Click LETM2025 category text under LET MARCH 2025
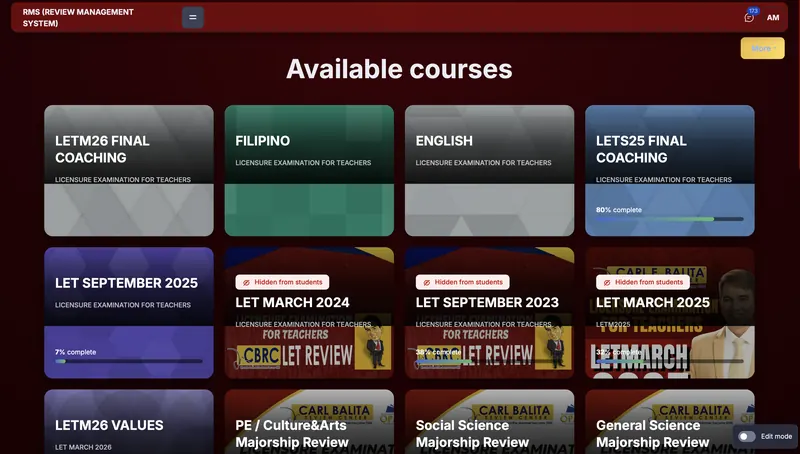Viewport: 800px width, 454px height. [613, 324]
